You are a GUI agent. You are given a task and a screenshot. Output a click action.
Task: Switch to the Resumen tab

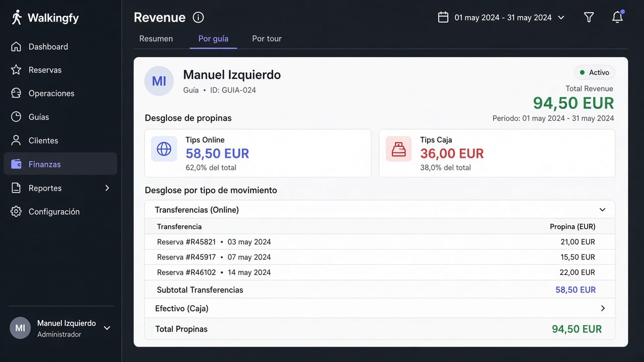pyautogui.click(x=156, y=39)
